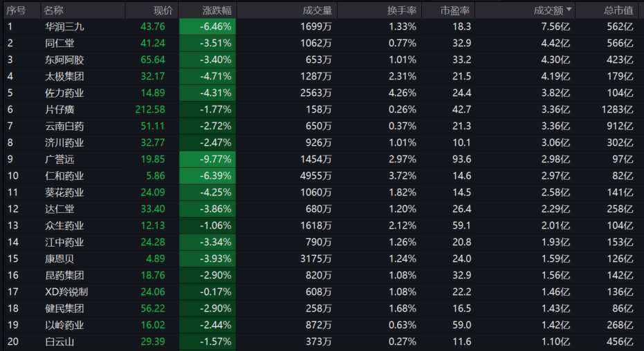Click the 566亿 market cap cell
Screen dimensions: 644x351
(x=620, y=43)
